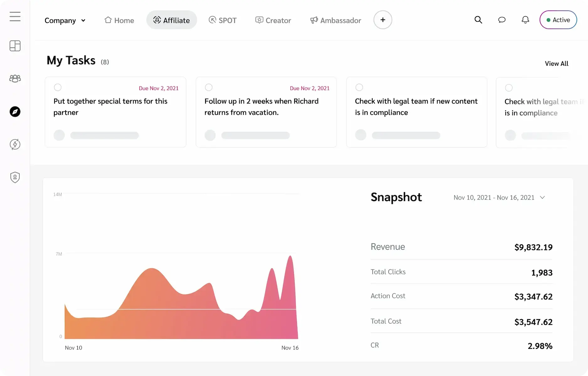Viewport: 588px width, 376px height.
Task: Click the compass discover icon in sidebar
Action: [15, 112]
